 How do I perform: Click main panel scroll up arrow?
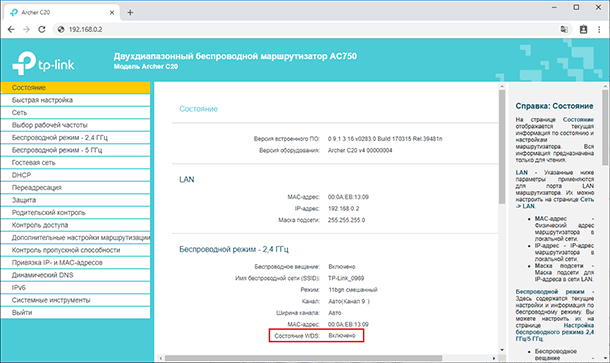(x=502, y=86)
